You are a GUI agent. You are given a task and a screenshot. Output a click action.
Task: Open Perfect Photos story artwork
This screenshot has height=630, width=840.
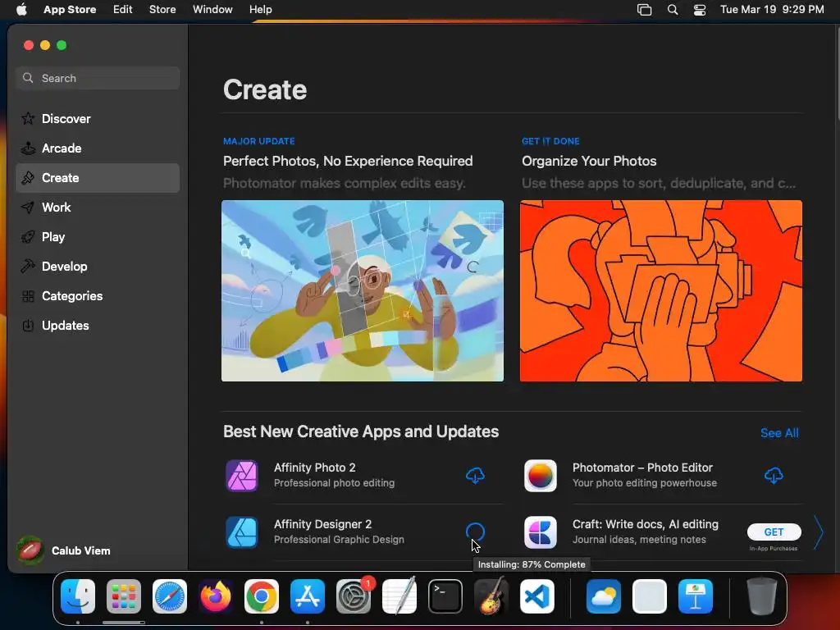pos(363,291)
